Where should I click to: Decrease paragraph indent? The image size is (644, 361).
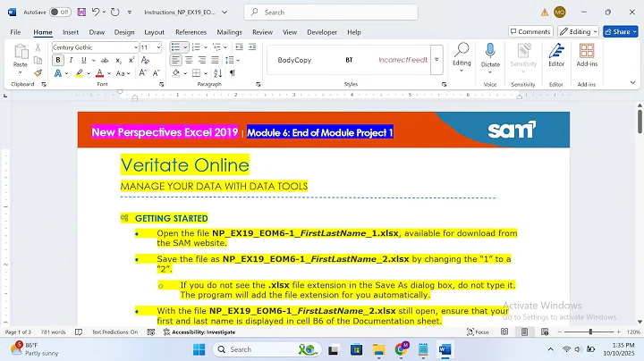pyautogui.click(x=239, y=47)
